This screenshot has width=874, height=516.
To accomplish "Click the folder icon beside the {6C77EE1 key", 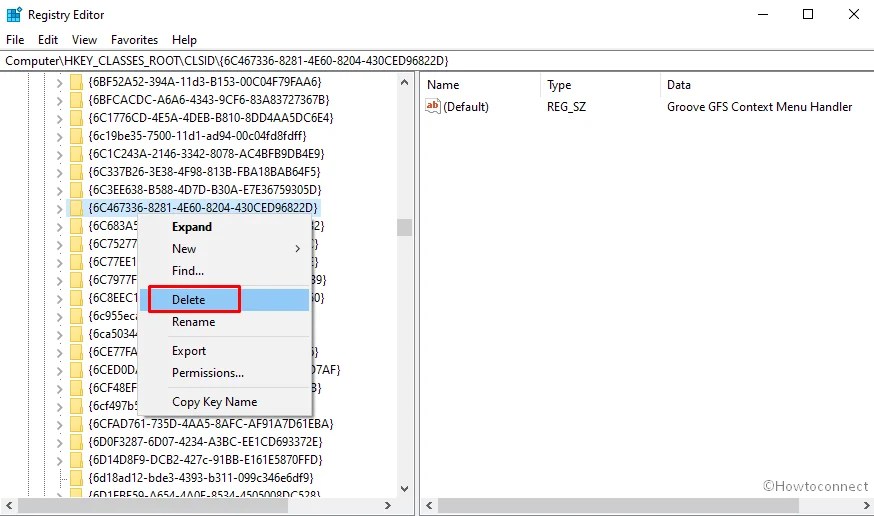I will coord(76,262).
